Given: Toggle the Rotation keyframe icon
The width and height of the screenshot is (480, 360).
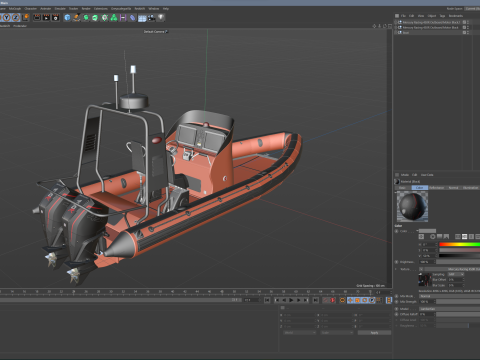Looking at the screenshot, I should (x=365, y=300).
